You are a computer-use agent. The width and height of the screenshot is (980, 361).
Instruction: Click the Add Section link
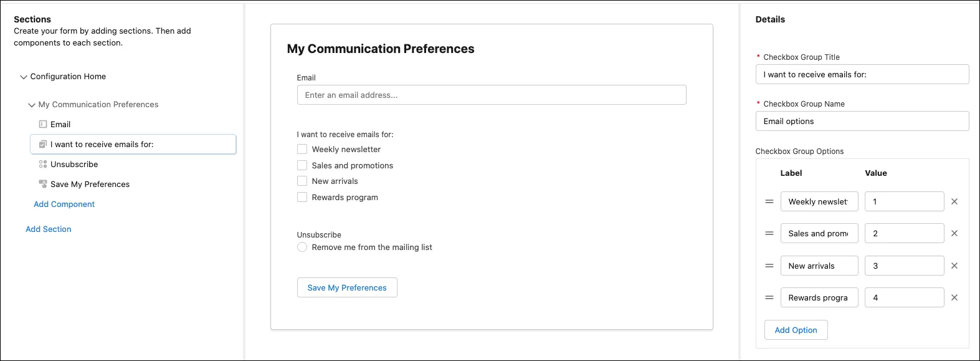pyautogui.click(x=49, y=229)
